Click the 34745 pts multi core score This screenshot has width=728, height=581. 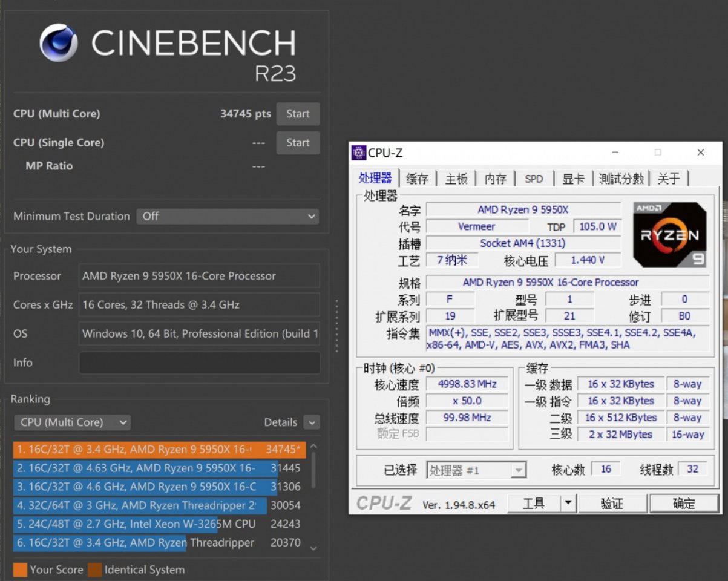tap(246, 114)
